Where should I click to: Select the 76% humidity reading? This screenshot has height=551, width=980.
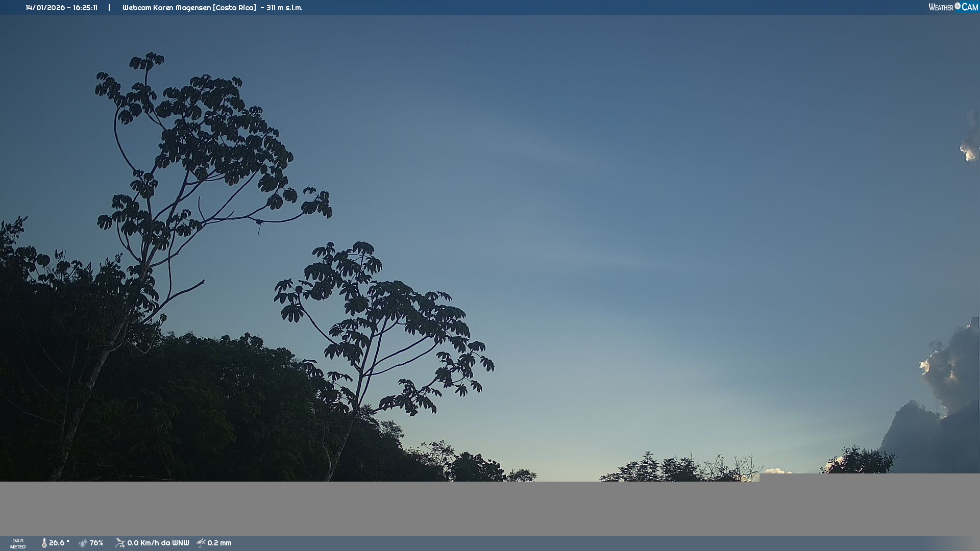pyautogui.click(x=96, y=543)
